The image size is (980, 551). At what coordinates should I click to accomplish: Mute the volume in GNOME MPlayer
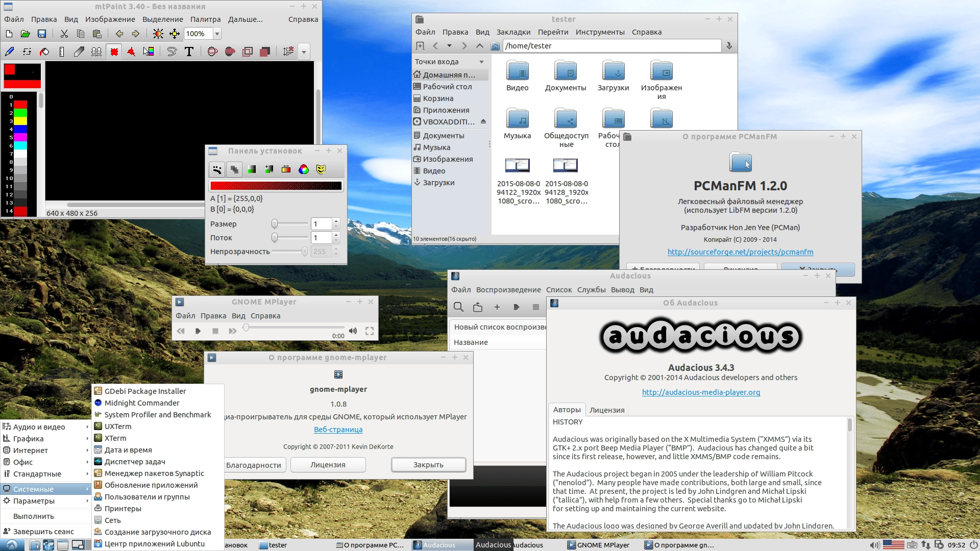pyautogui.click(x=353, y=331)
